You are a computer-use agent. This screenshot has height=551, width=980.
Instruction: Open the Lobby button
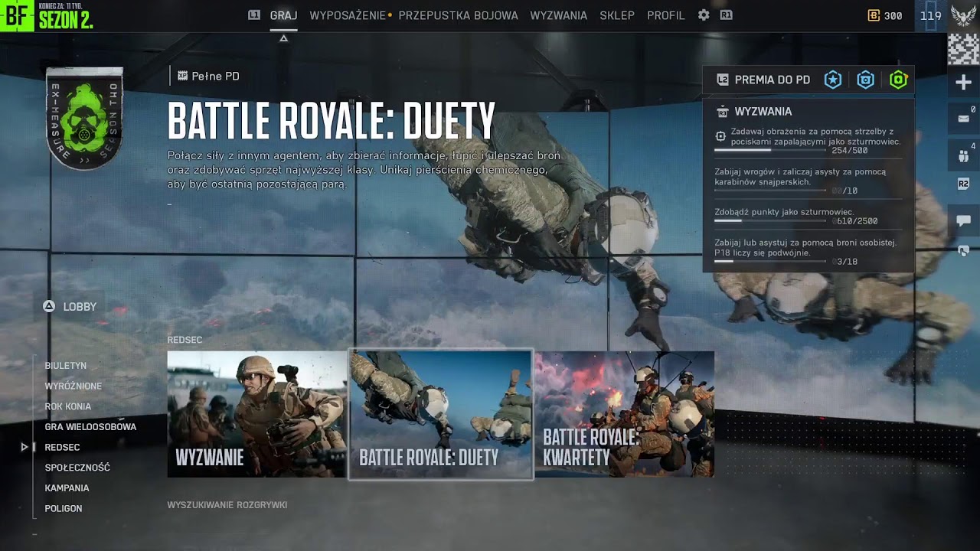click(x=70, y=306)
